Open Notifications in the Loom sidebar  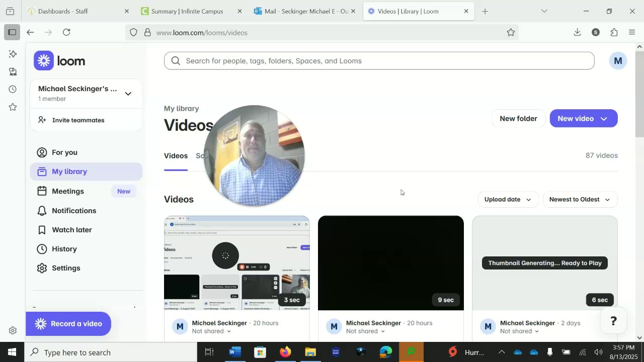point(86,211)
